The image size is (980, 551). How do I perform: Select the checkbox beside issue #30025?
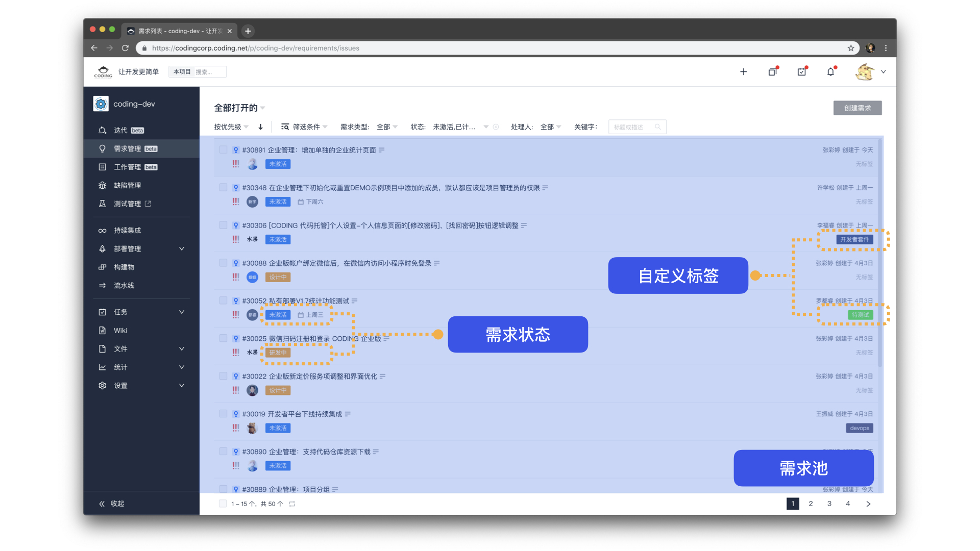coord(223,338)
